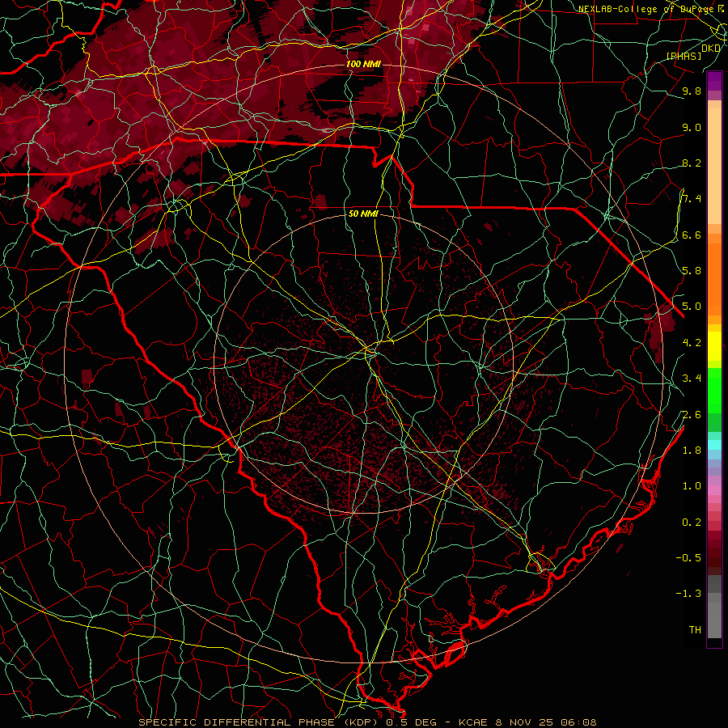728x728 pixels.
Task: Select the 4.2 scale value
Action: [x=692, y=342]
